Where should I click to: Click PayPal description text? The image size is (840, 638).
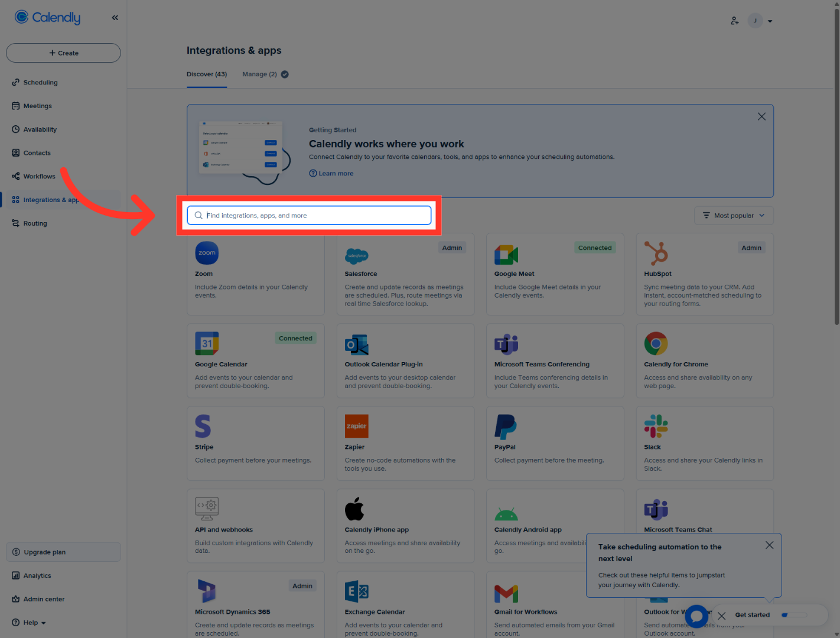tap(549, 460)
